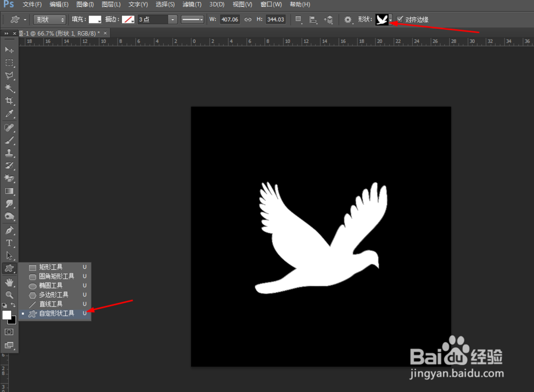Click the shape width field
Screen dimensions: 534x392
point(230,19)
